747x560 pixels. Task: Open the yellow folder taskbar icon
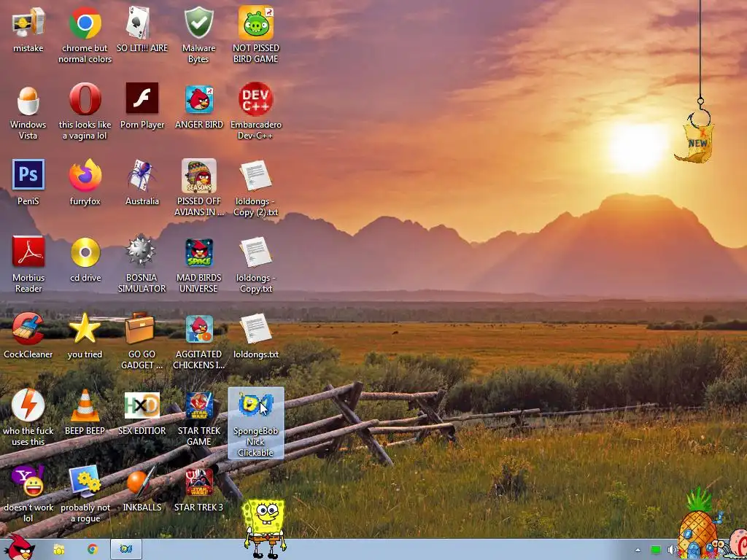coord(58,550)
